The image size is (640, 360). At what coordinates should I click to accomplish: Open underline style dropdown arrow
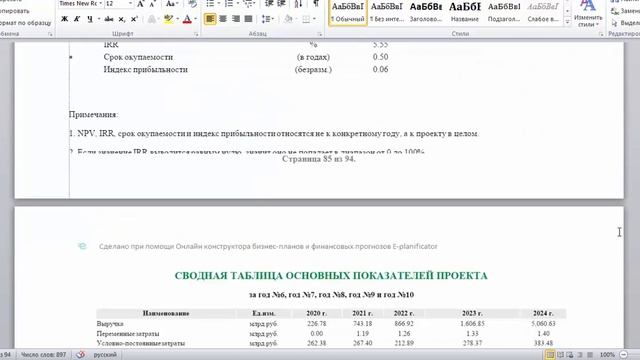pyautogui.click(x=99, y=19)
